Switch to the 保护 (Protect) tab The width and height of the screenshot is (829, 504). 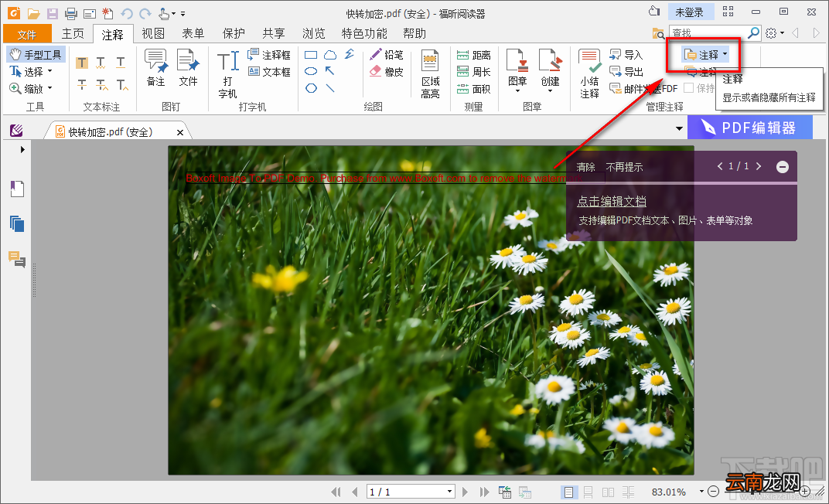point(234,34)
